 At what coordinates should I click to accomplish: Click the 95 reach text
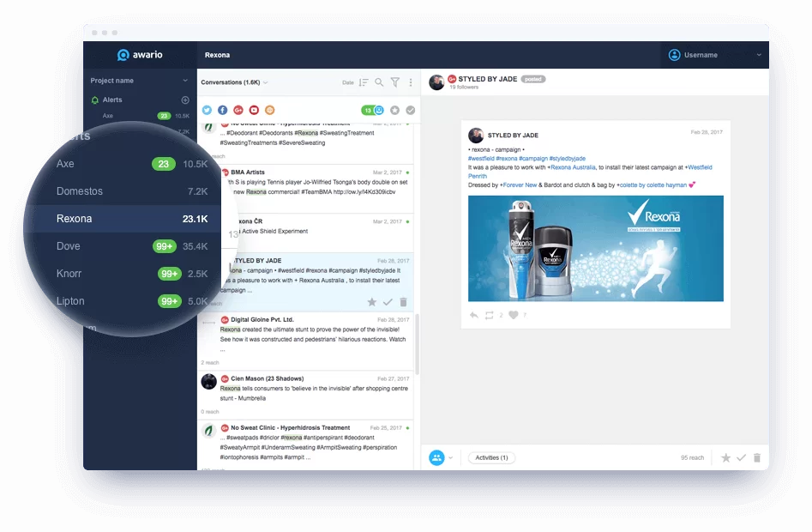click(692, 458)
